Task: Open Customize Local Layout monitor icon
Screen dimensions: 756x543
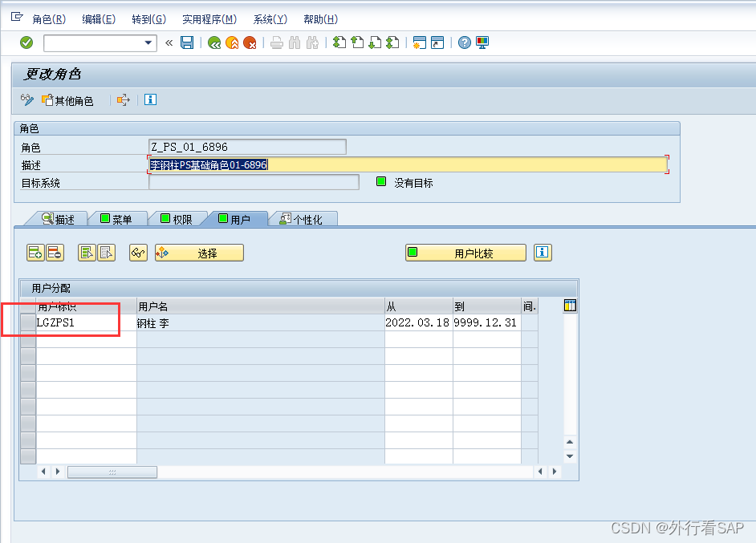Action: pyautogui.click(x=482, y=43)
